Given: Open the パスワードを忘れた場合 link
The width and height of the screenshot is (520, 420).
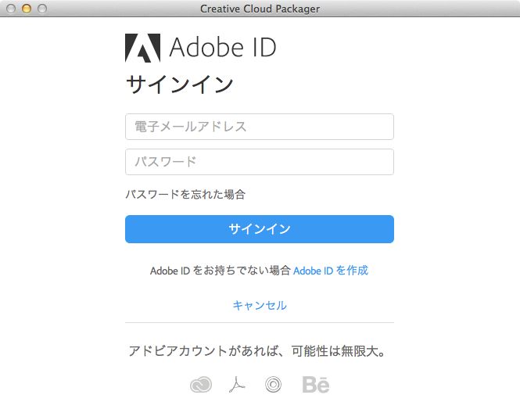Looking at the screenshot, I should coord(185,194).
